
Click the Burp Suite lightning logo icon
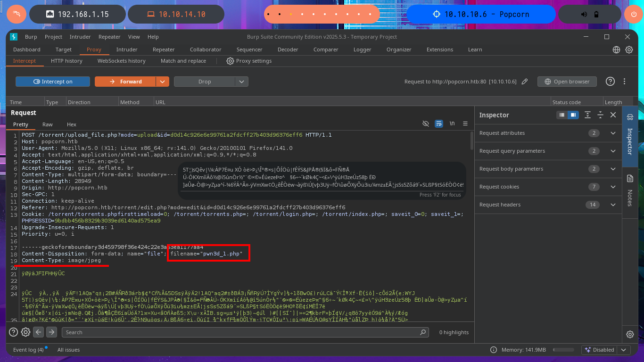pyautogui.click(x=14, y=37)
